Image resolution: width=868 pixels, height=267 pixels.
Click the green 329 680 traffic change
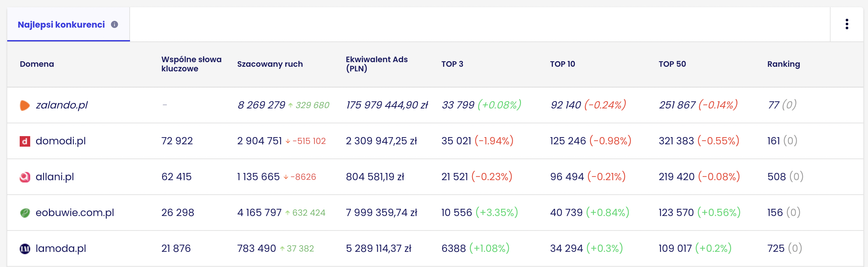[x=312, y=105]
